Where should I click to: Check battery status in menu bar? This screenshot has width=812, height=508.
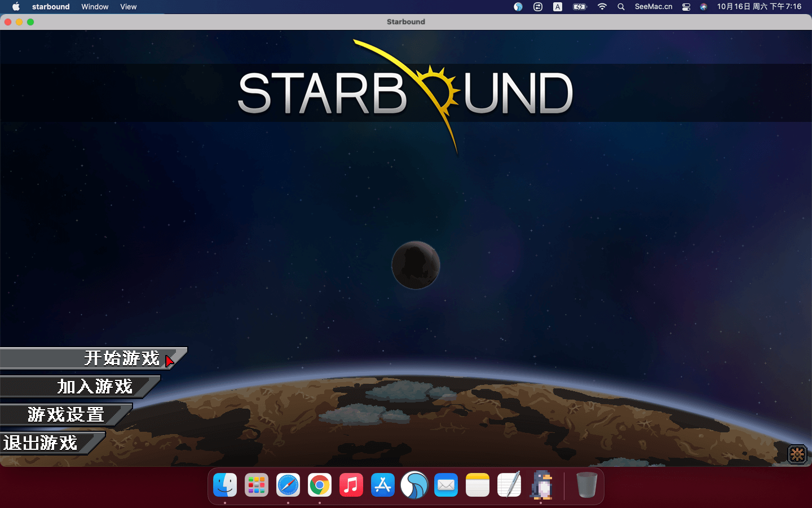click(x=580, y=7)
